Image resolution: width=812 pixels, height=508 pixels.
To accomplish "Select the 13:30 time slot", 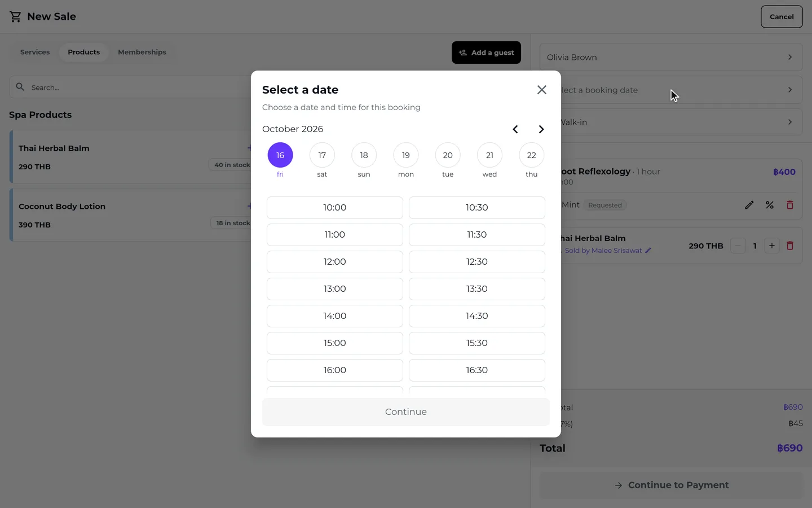I will (x=477, y=289).
